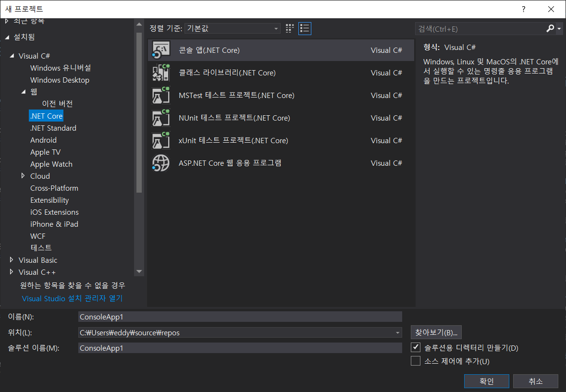Click the tree scrollbar down arrow
566x392 pixels.
[x=139, y=271]
